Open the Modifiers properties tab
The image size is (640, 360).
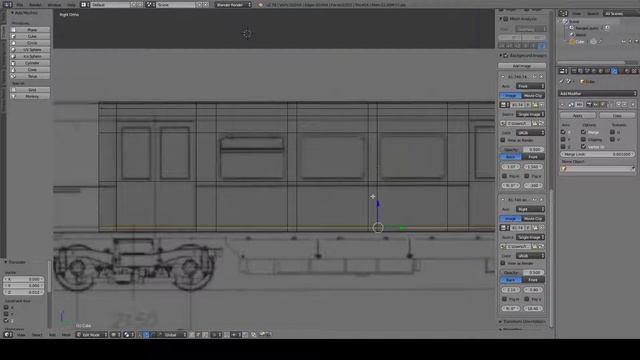pyautogui.click(x=614, y=71)
